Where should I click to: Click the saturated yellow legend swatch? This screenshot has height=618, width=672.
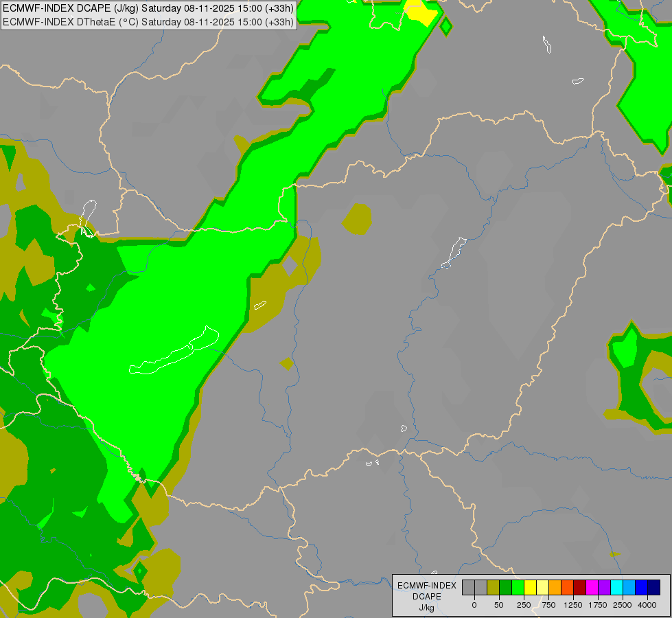(x=530, y=588)
